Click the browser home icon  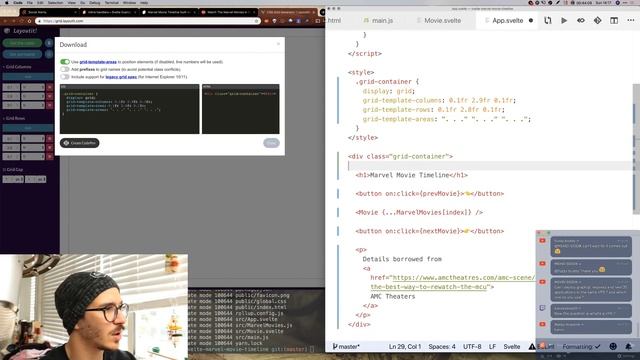click(x=29, y=21)
